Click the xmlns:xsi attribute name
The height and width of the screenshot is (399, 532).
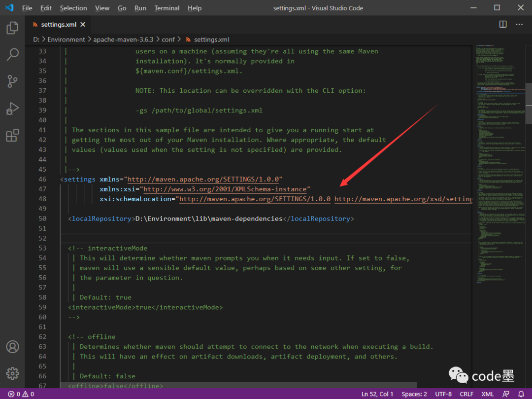click(117, 189)
